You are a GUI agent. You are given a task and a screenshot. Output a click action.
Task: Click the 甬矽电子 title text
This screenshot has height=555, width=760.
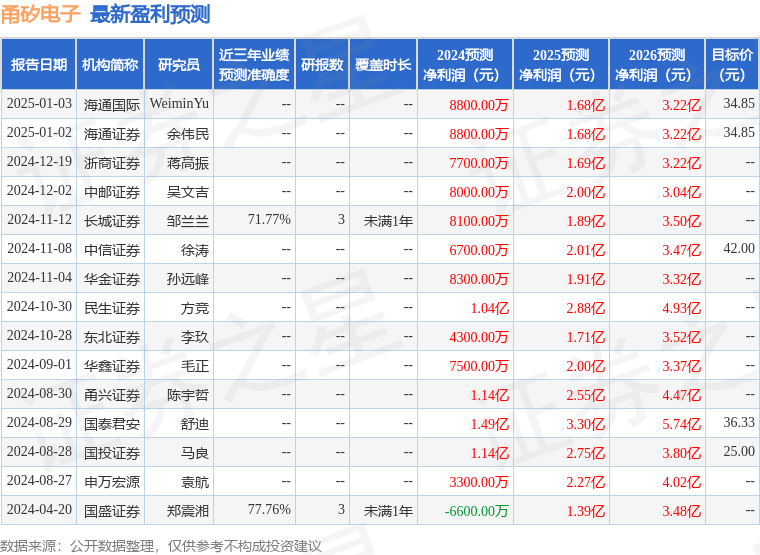(40, 14)
